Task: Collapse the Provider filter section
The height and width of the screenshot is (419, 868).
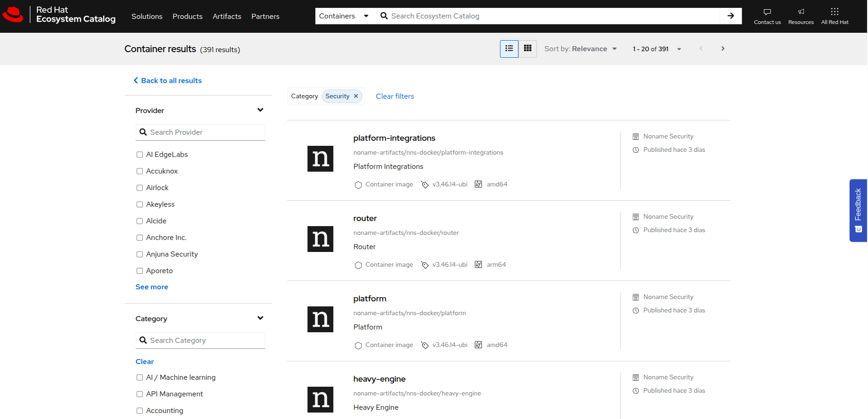Action: tap(260, 110)
